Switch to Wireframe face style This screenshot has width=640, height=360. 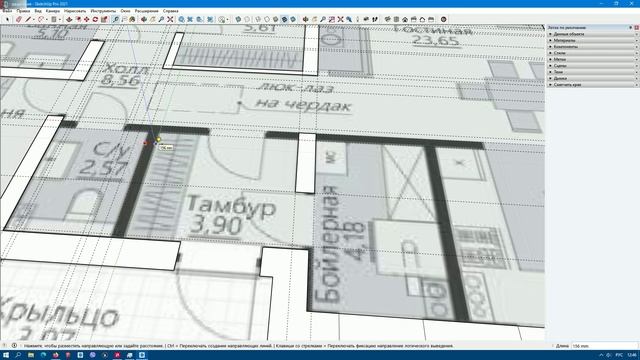[x=258, y=19]
